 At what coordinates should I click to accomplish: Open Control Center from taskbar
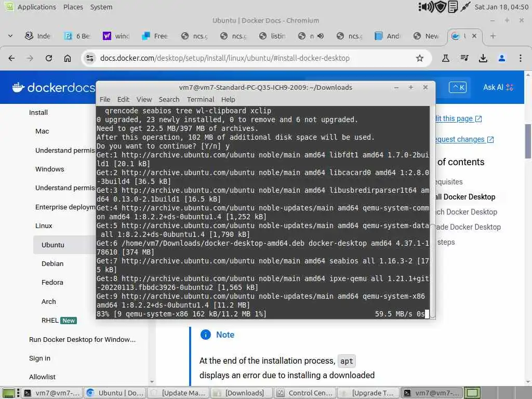click(x=304, y=393)
